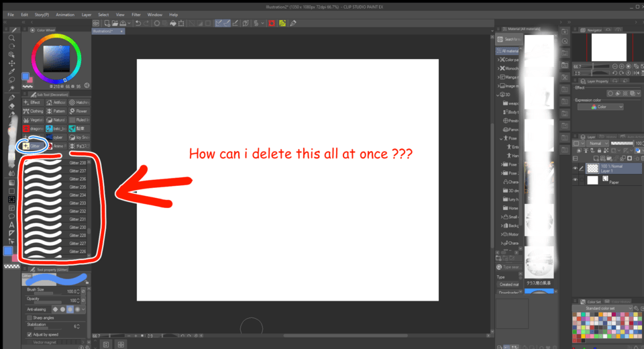The height and width of the screenshot is (349, 644).
Task: Select the Flower sub tool group
Action: (79, 111)
